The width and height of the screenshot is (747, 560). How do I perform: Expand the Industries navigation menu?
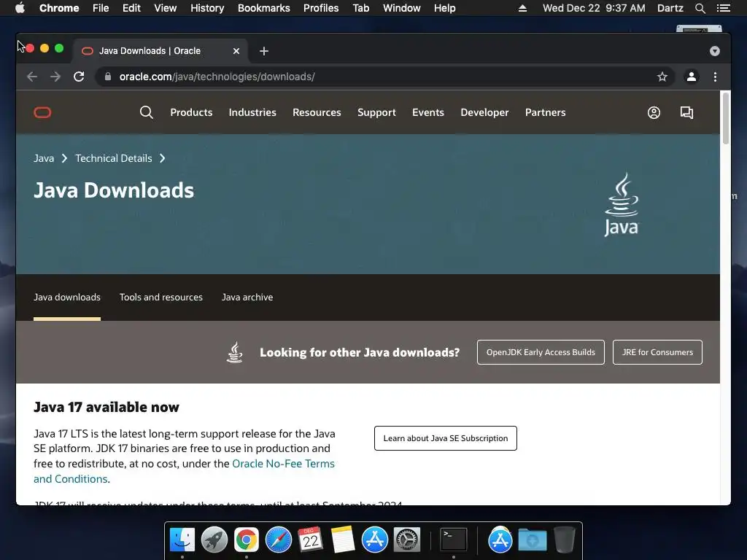click(x=252, y=112)
